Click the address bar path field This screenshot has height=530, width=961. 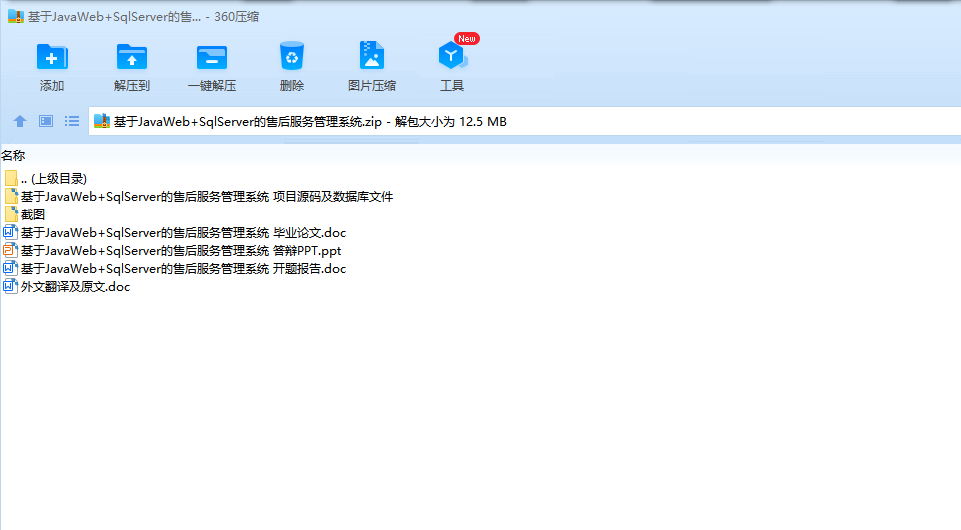click(525, 121)
